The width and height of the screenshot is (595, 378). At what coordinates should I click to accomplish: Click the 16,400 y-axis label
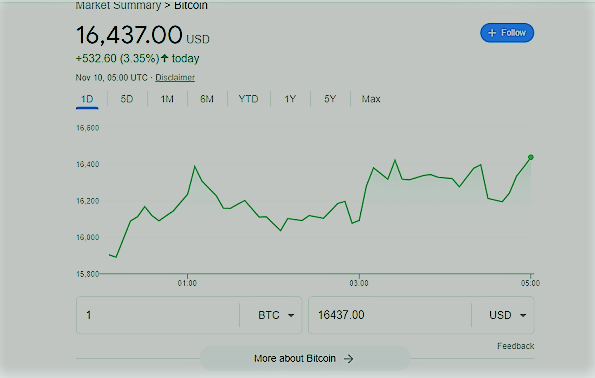pos(88,164)
